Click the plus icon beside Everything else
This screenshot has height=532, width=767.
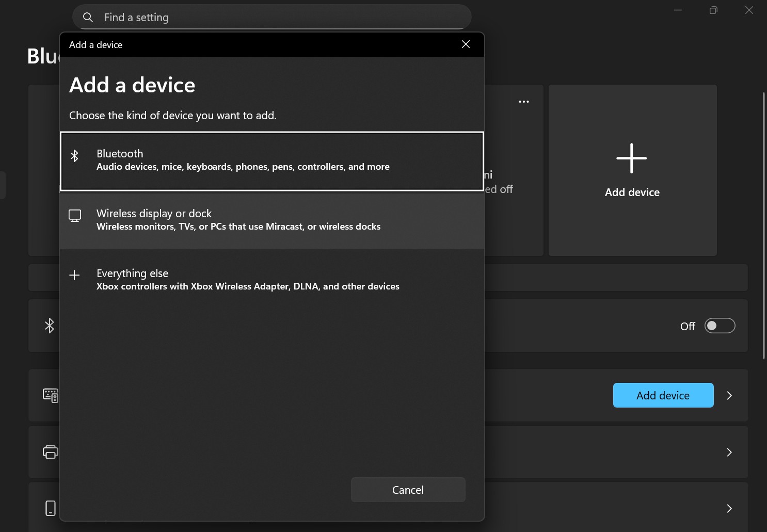74,275
